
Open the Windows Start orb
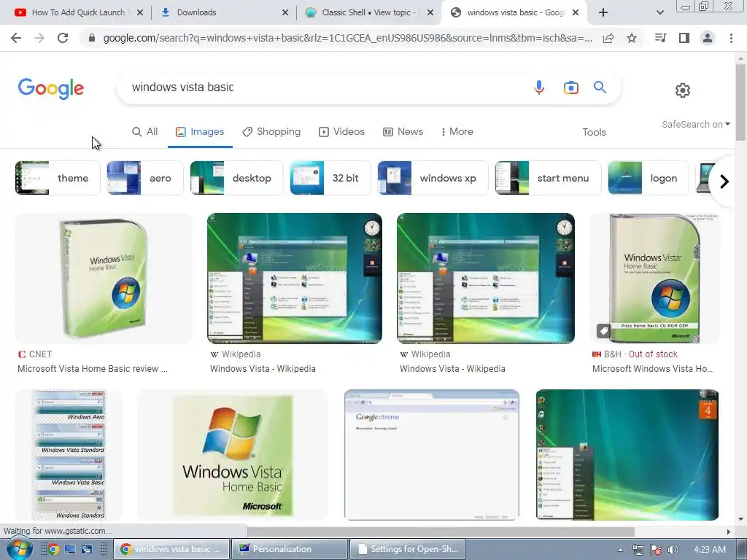[19, 548]
